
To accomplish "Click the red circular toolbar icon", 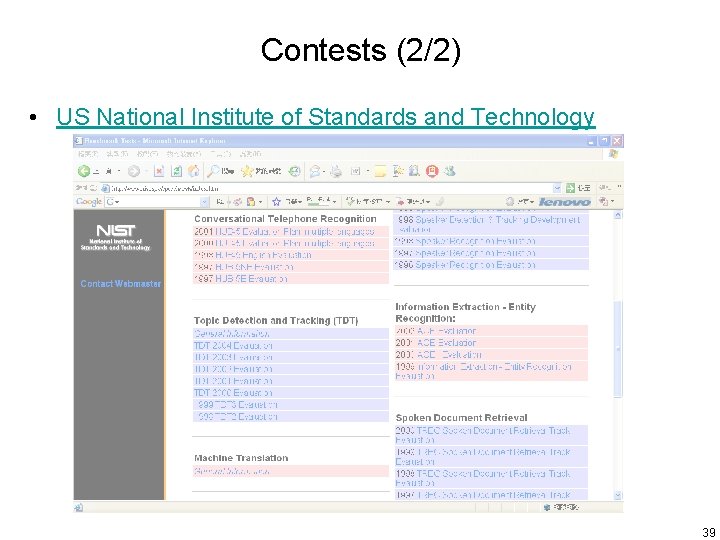I will [432, 171].
